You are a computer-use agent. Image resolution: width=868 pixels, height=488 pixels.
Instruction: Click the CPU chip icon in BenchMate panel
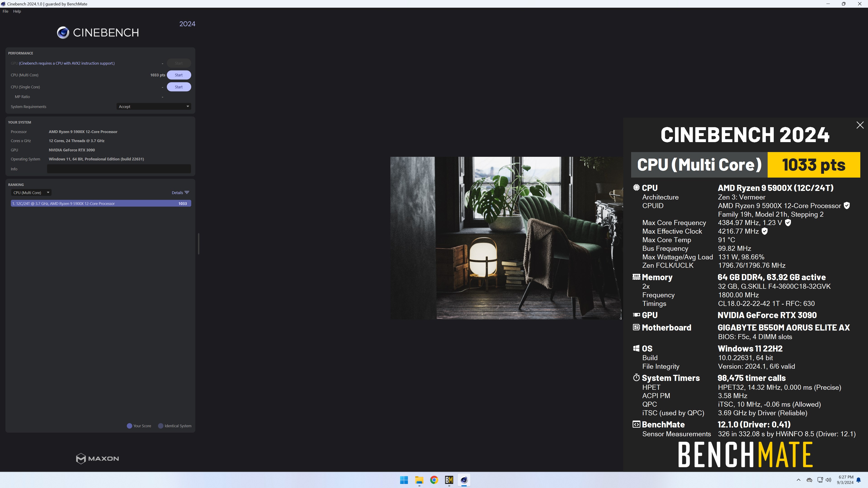(636, 188)
